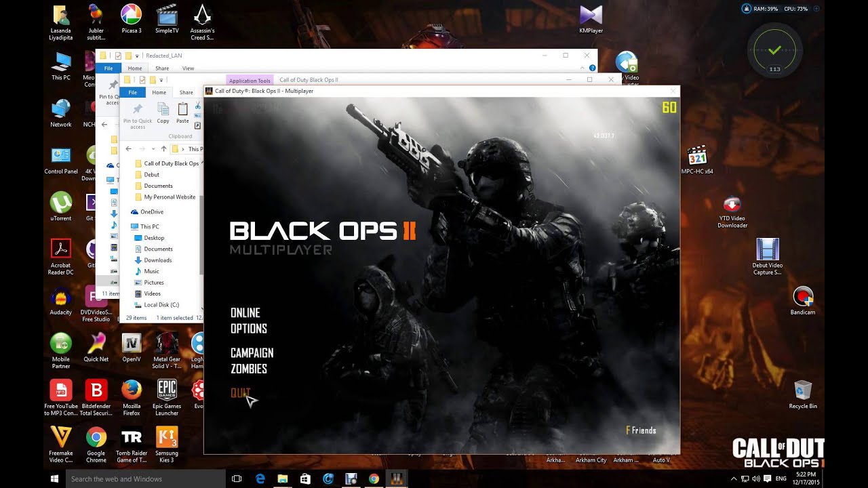Screen dimensions: 868x488
Task: Open Debut Video Capture desktop icon
Action: click(768, 256)
